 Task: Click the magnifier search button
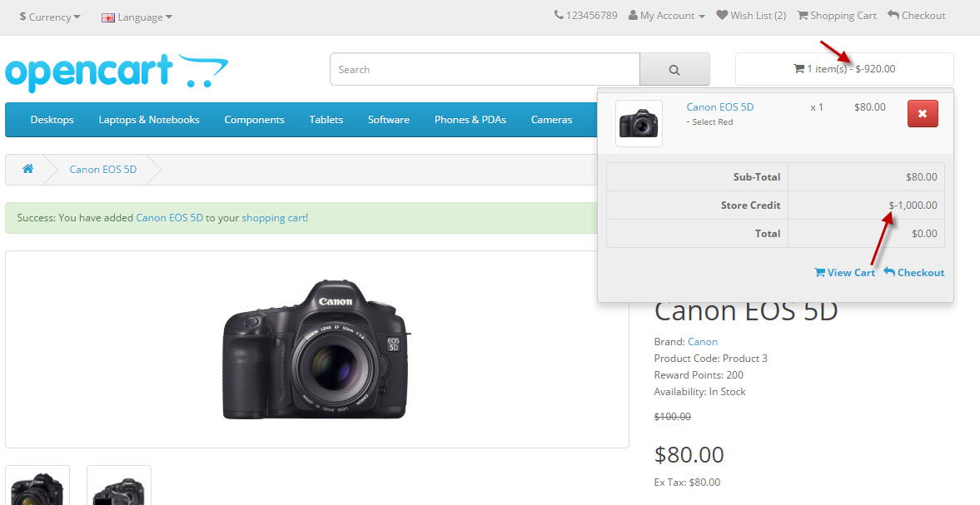pyautogui.click(x=674, y=69)
